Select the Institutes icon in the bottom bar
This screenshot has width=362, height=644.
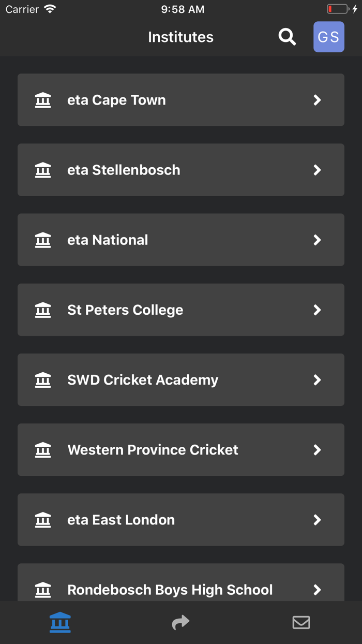pyautogui.click(x=60, y=623)
